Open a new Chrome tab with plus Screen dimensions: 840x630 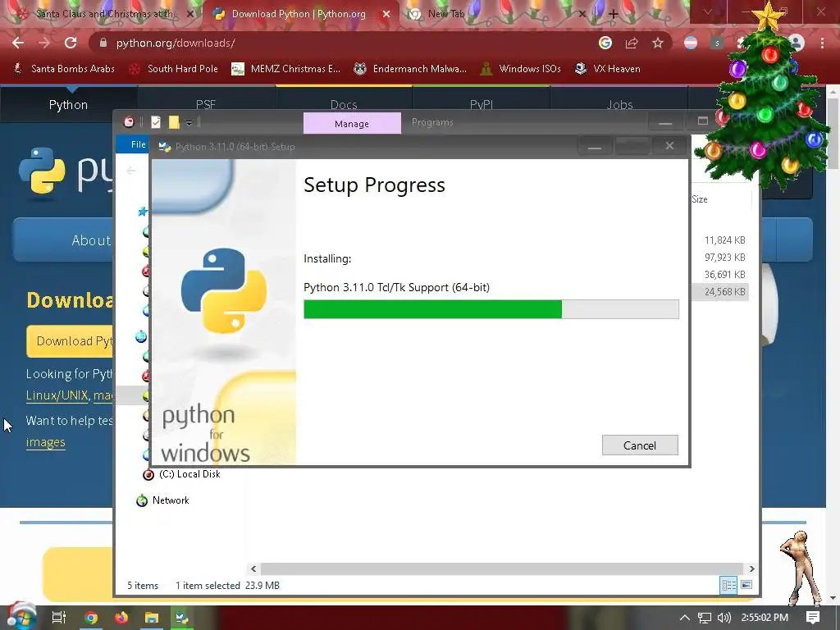[x=614, y=15]
